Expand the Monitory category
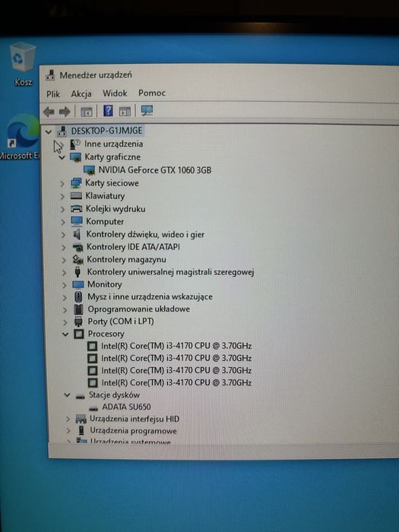This screenshot has width=399, height=532. tap(65, 285)
